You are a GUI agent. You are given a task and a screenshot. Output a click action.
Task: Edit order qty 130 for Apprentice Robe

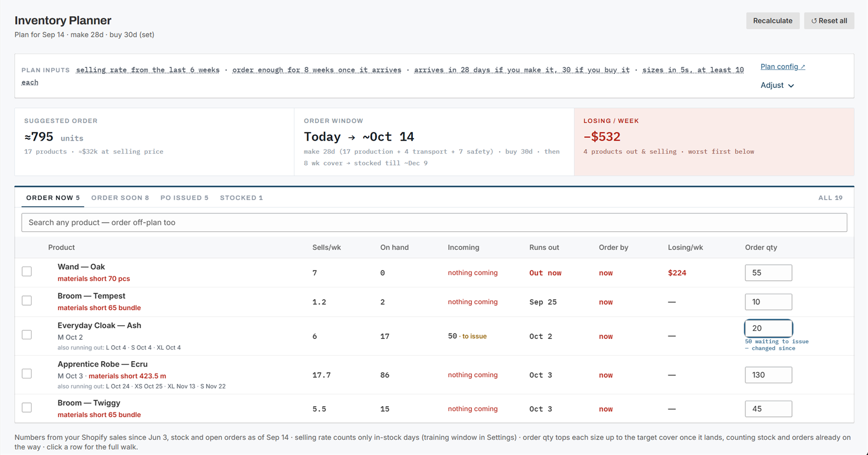tap(768, 375)
